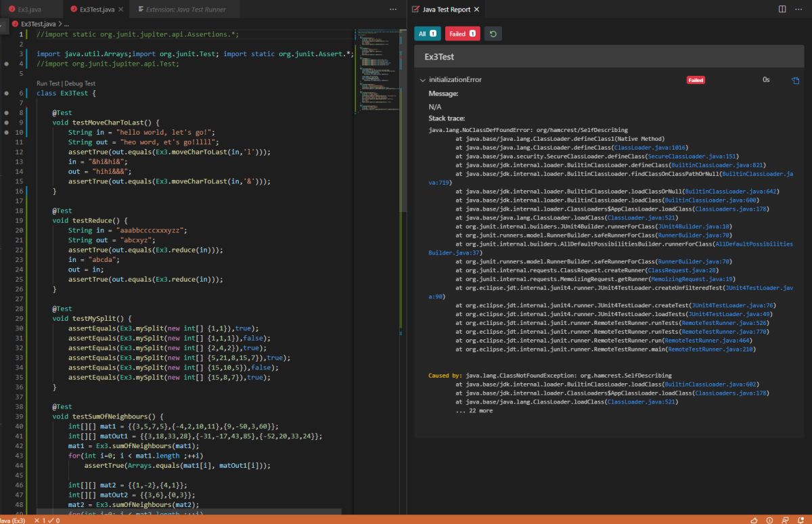Click the split editor icon in report panel
The width and height of the screenshot is (812, 524).
tap(783, 9)
